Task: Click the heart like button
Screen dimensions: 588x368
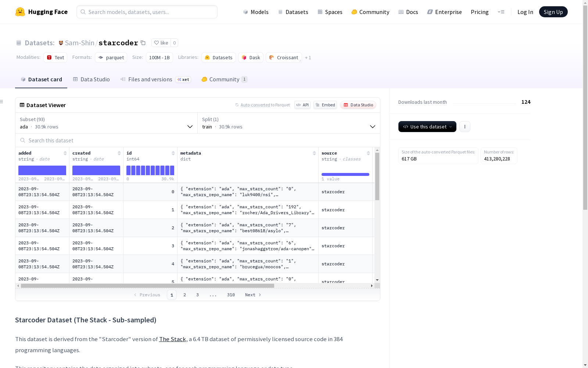Action: pos(161,43)
